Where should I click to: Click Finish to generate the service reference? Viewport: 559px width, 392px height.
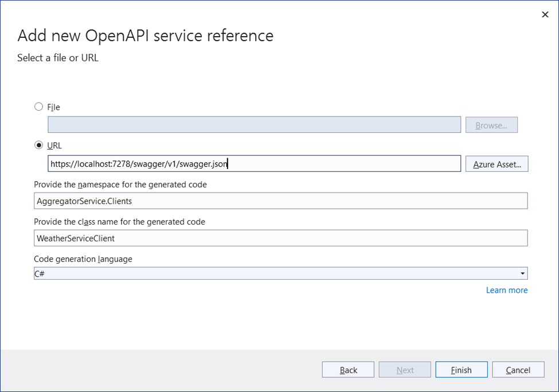(x=461, y=369)
